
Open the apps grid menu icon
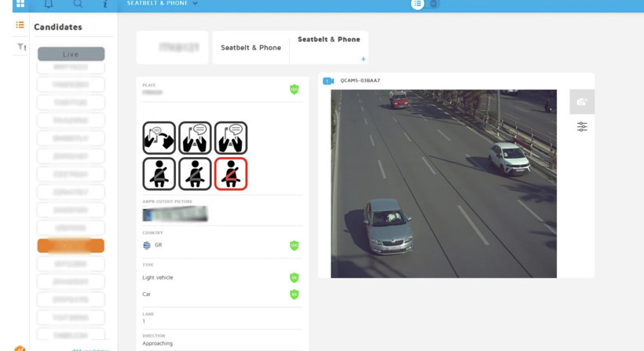(20, 4)
